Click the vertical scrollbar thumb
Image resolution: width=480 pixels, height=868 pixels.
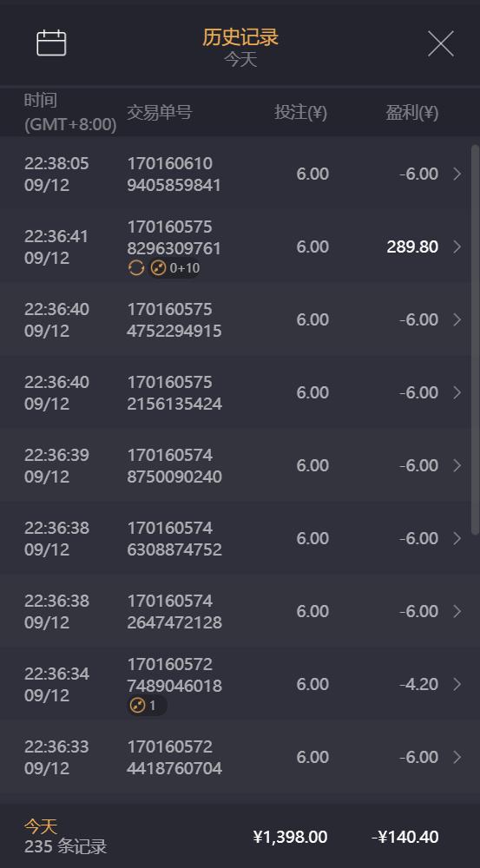(x=475, y=339)
